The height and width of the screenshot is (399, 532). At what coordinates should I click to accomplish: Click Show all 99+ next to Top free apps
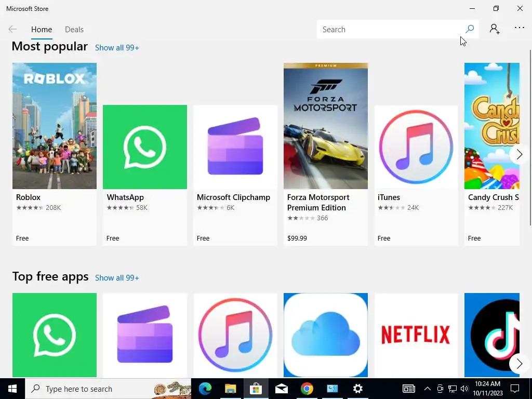pos(117,278)
